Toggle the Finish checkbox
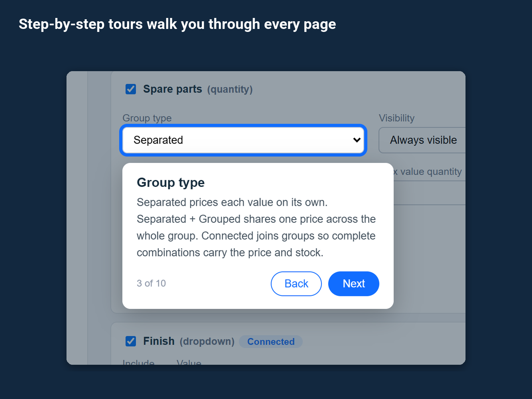532x399 pixels. coord(131,341)
